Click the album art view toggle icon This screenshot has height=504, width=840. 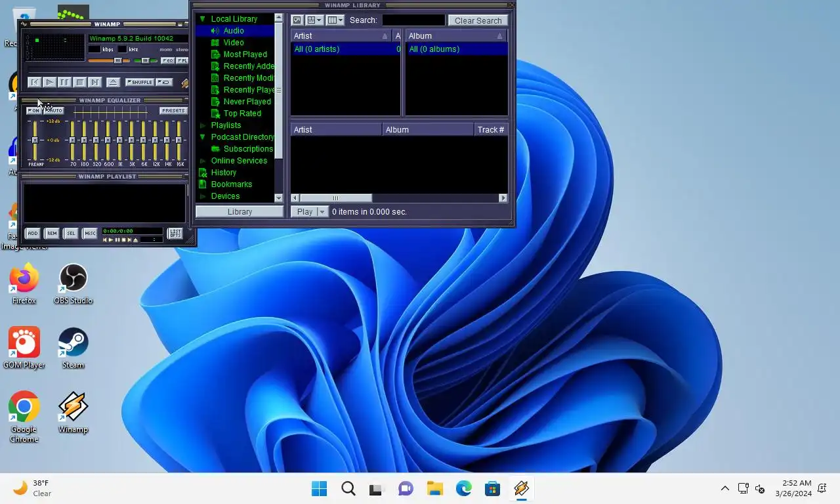point(297,20)
